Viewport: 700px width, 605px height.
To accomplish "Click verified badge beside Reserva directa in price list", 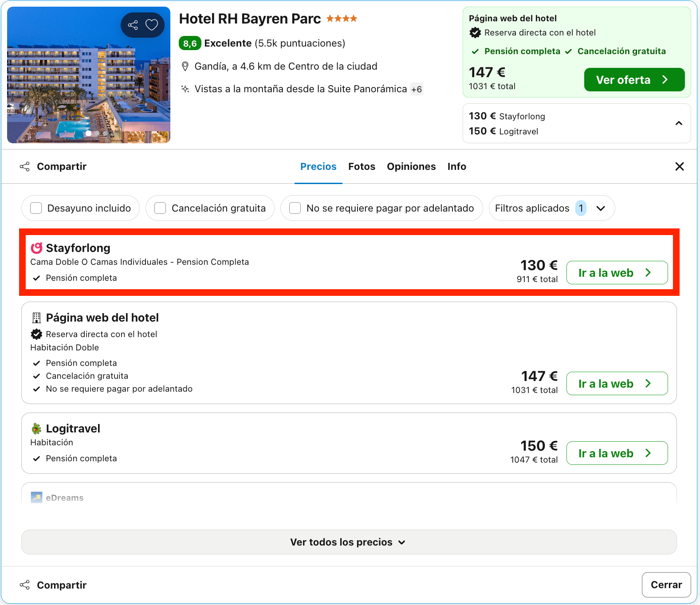I will 36,334.
